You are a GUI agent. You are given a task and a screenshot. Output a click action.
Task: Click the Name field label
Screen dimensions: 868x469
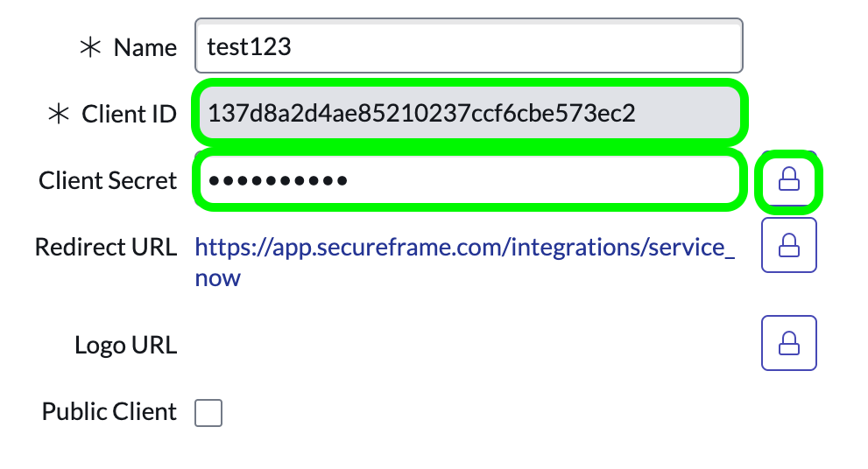pyautogui.click(x=145, y=47)
